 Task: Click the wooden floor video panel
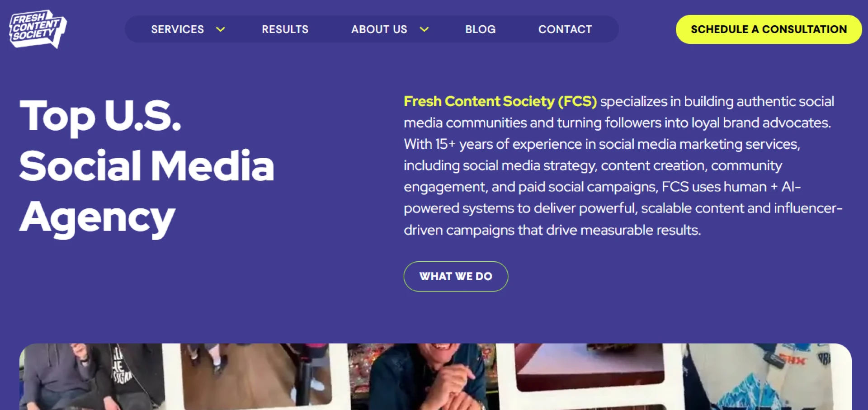tap(255, 373)
